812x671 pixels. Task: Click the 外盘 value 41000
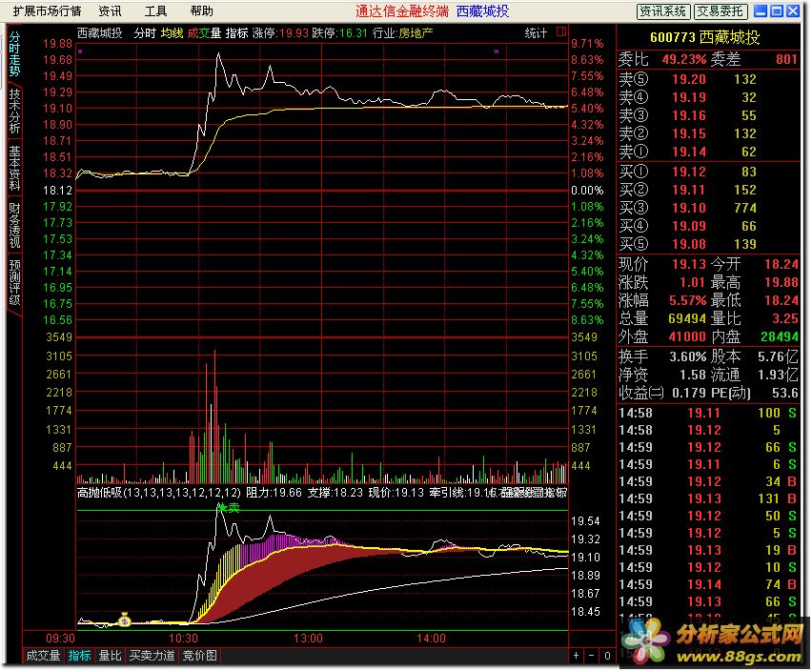[687, 336]
